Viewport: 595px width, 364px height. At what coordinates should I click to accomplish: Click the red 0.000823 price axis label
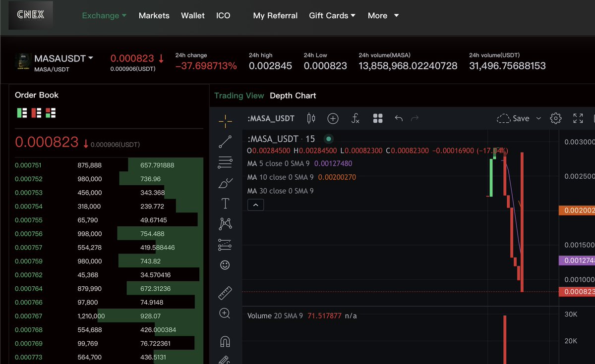[x=577, y=292]
